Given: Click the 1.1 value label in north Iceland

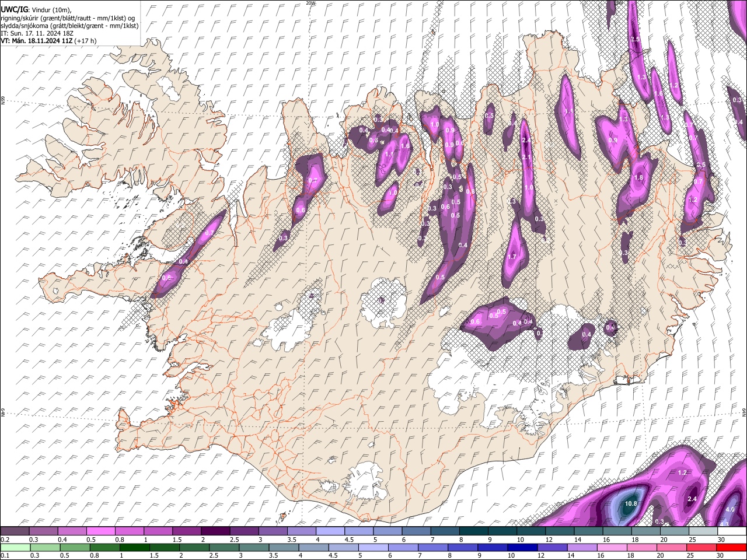Looking at the screenshot, I should coord(390,154).
